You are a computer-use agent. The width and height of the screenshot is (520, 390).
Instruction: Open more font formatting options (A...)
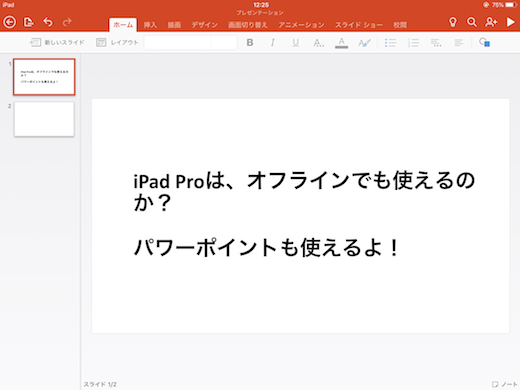318,43
